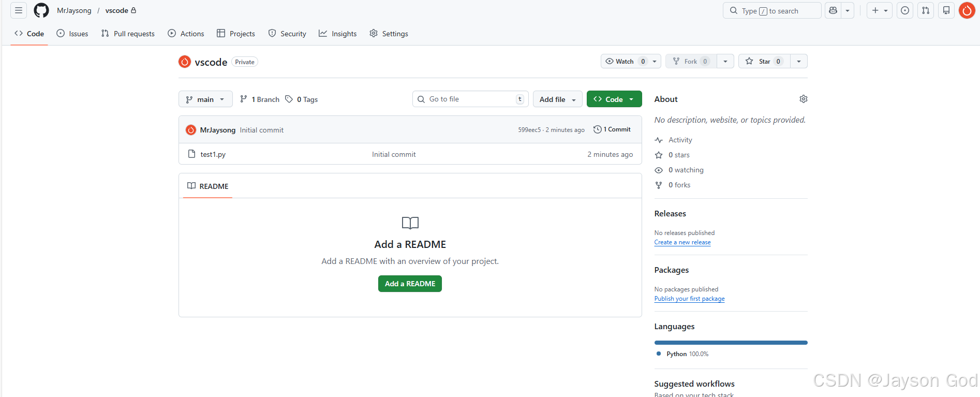View the 0 Tags link
The image size is (980, 397).
[x=302, y=99]
